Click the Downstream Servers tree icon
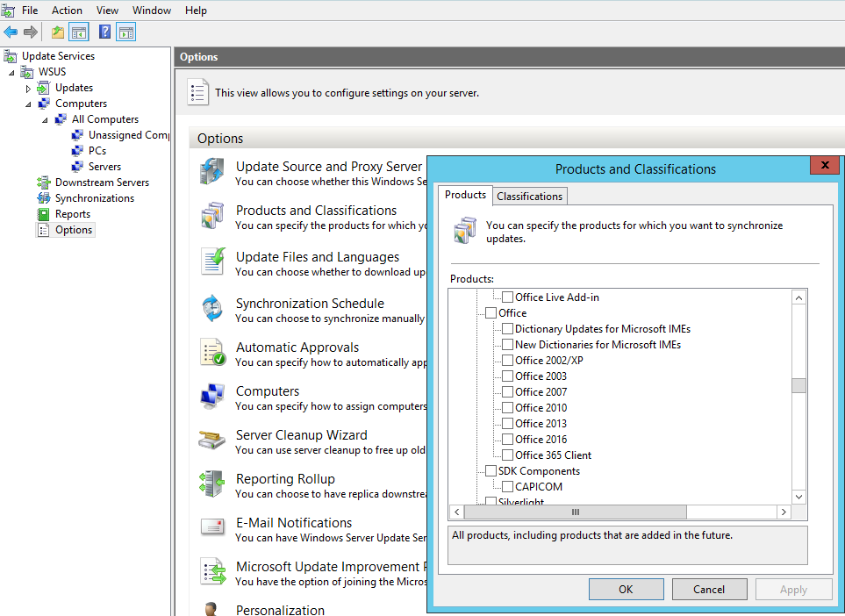 [43, 183]
